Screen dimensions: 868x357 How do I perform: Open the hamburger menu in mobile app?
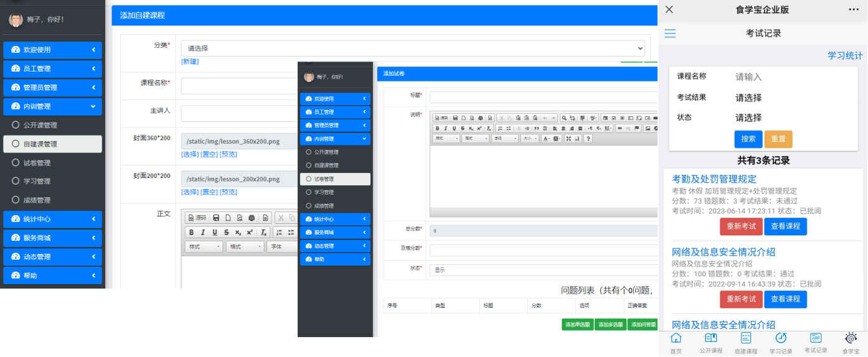[670, 34]
